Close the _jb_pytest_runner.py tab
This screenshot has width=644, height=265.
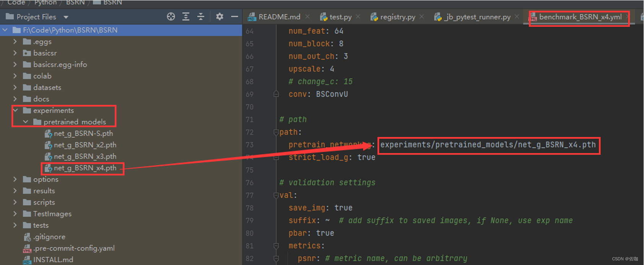coord(517,17)
